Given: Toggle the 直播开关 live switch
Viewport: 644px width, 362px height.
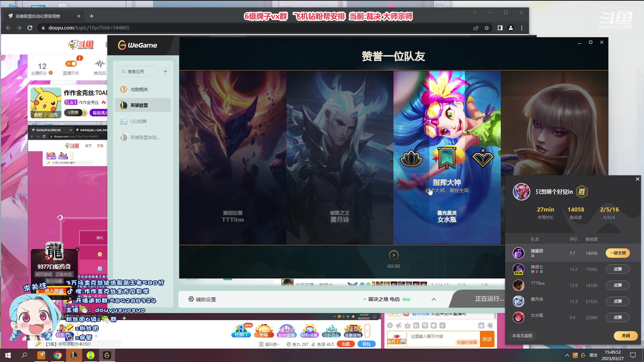Looking at the screenshot, I should (71, 64).
